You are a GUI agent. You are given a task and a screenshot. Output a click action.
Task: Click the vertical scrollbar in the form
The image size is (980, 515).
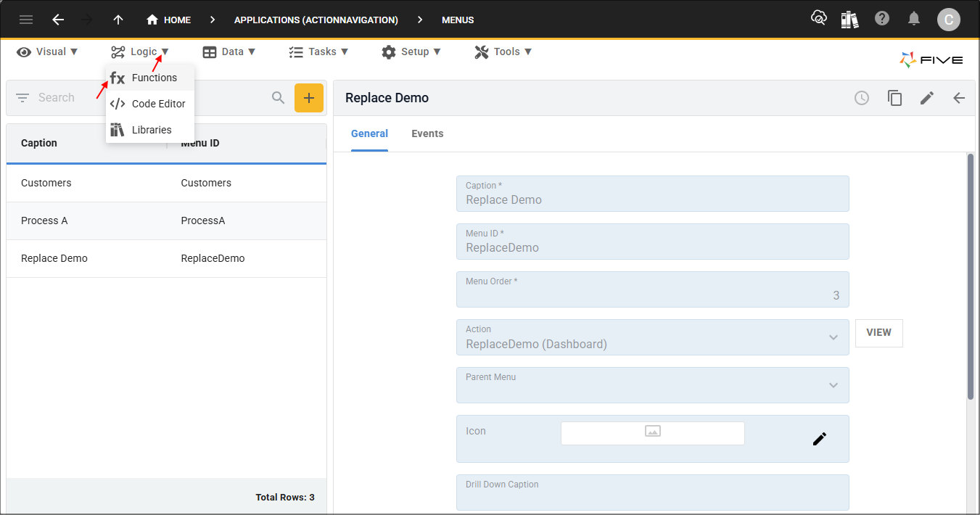click(971, 276)
